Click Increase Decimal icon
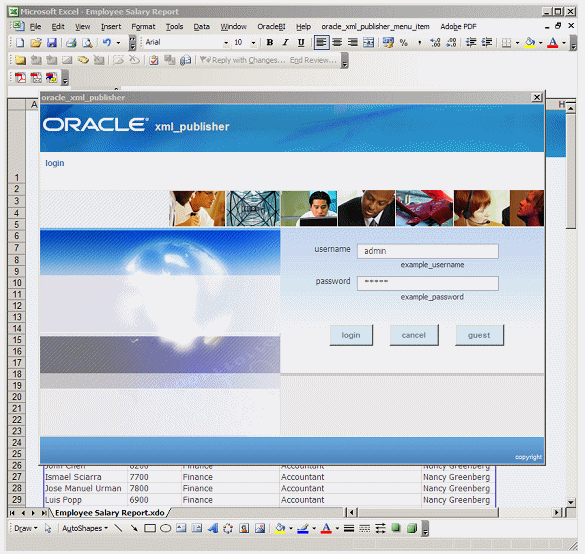Image resolution: width=585 pixels, height=554 pixels. coord(435,43)
